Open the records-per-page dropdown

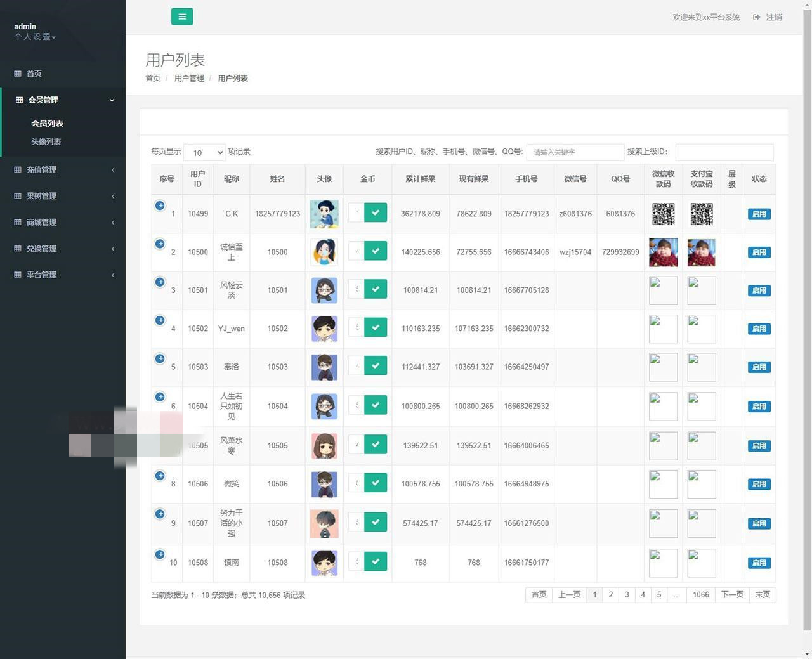(x=205, y=152)
